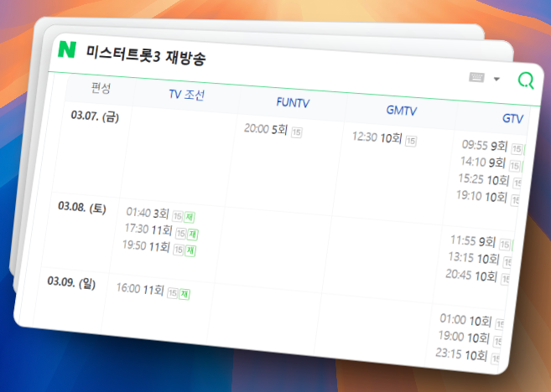Click the 15 rating badge on 09:55 9회
Image resolution: width=551 pixels, height=392 pixels.
517,149
